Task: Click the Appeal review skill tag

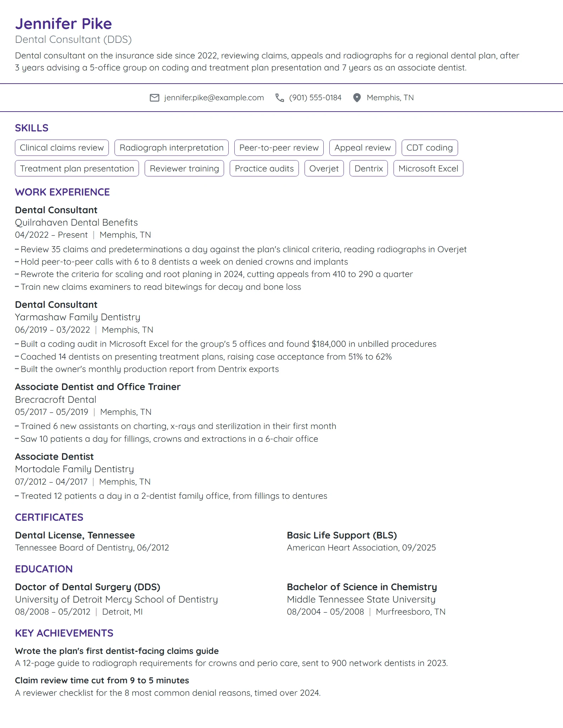Action: click(363, 148)
